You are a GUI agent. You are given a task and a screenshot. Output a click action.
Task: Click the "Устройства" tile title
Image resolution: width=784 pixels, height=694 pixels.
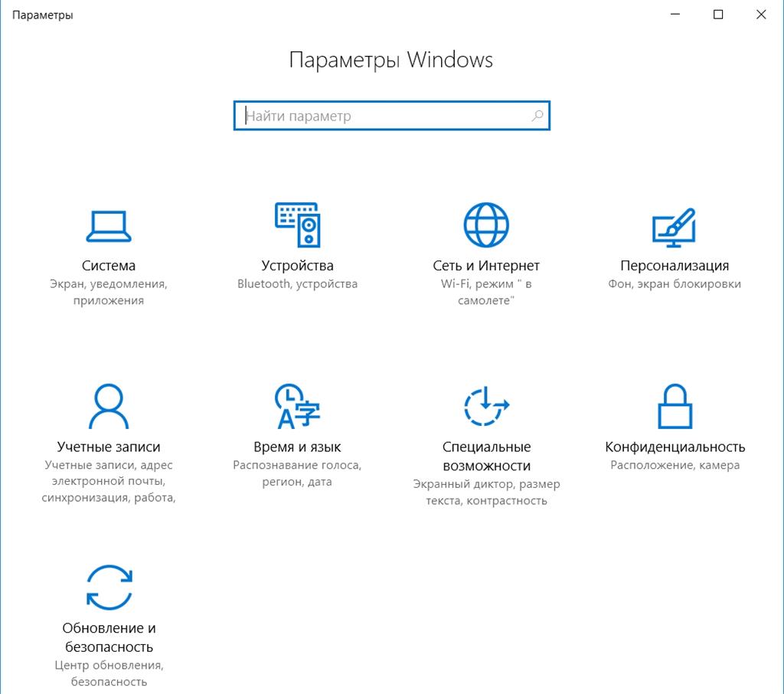click(x=298, y=265)
